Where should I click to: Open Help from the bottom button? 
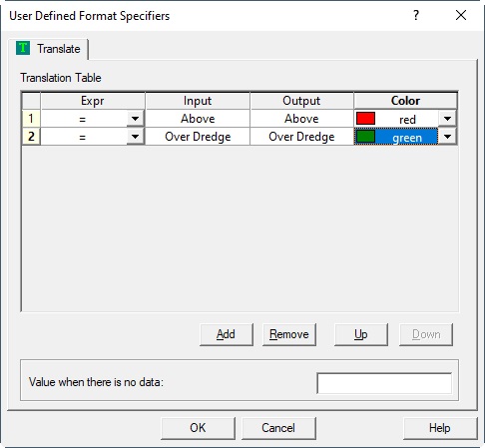[440, 428]
